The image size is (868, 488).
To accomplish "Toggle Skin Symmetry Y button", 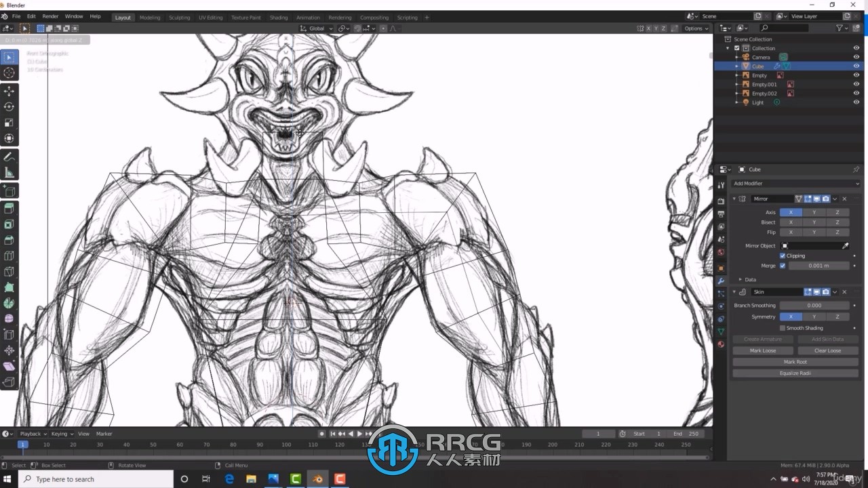I will [814, 317].
